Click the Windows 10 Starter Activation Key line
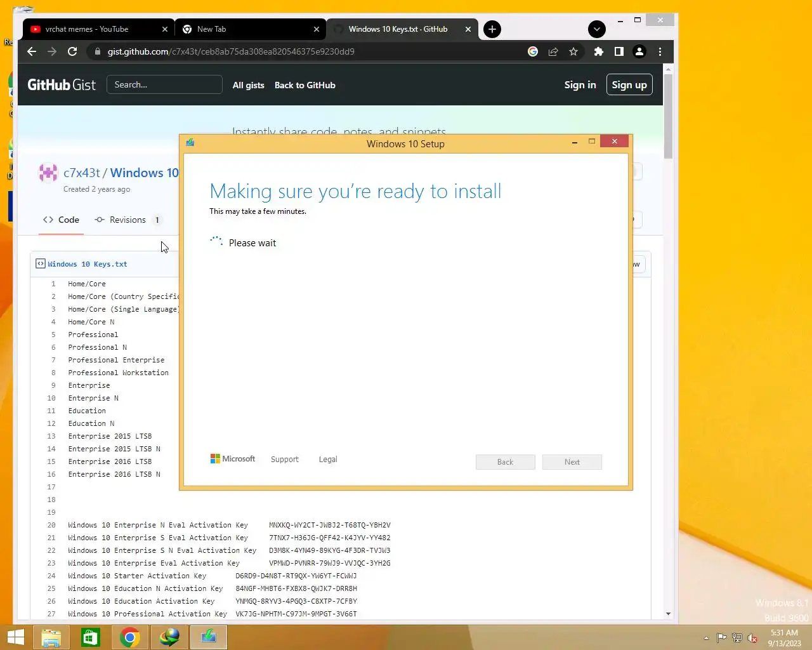 (x=213, y=576)
